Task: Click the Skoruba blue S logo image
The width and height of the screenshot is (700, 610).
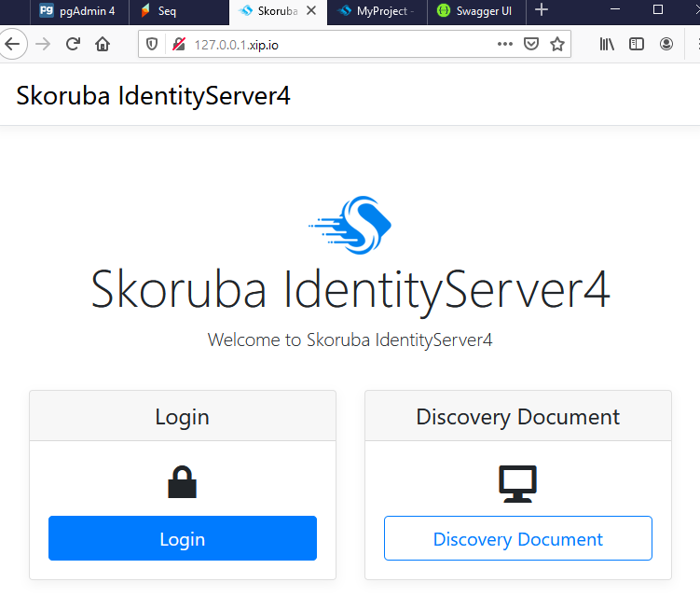Action: coord(350,225)
